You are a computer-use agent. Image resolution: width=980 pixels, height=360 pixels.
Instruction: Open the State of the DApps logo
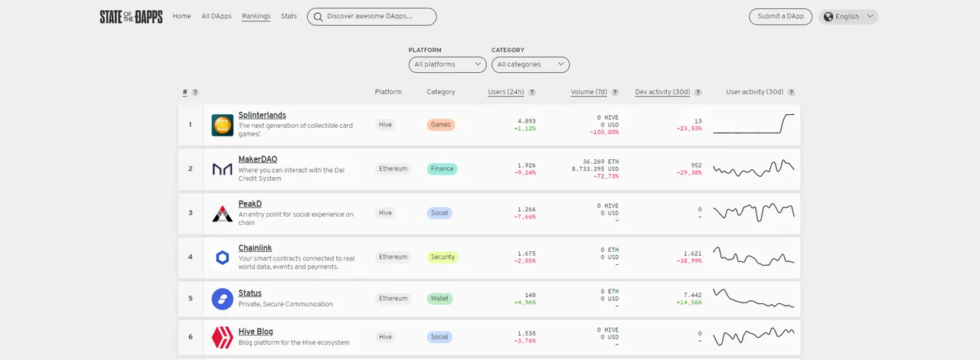[131, 16]
